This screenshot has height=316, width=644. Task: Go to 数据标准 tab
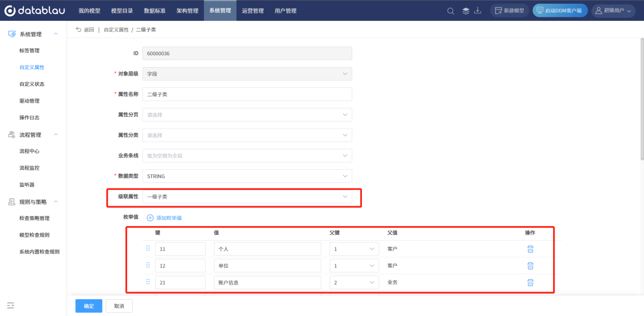tap(155, 11)
